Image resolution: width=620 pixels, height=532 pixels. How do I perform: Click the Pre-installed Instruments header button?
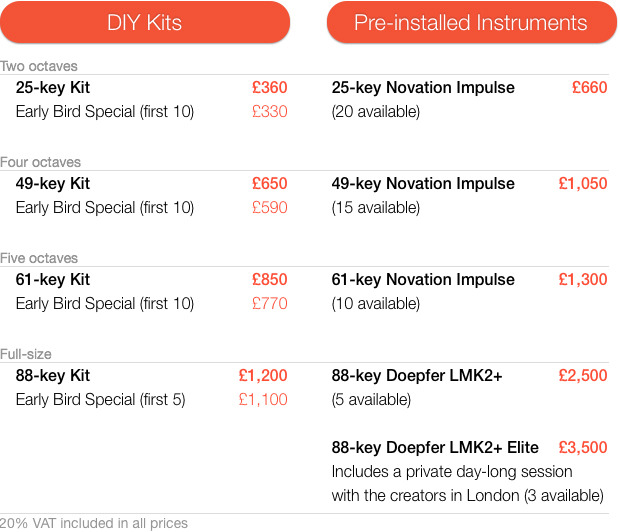471,22
